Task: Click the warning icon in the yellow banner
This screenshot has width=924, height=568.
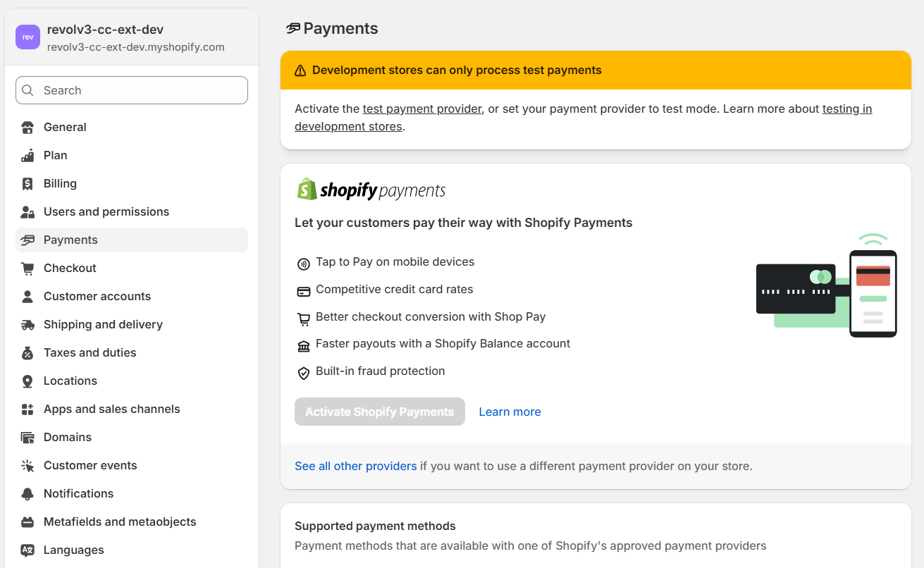Action: click(x=300, y=70)
